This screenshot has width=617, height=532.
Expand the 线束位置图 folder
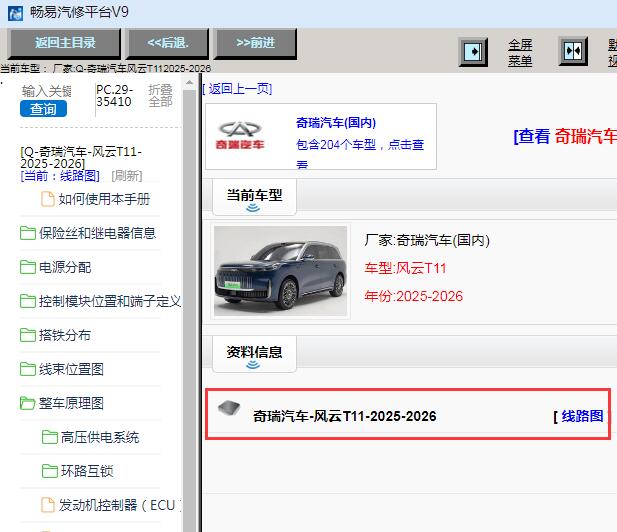click(71, 369)
